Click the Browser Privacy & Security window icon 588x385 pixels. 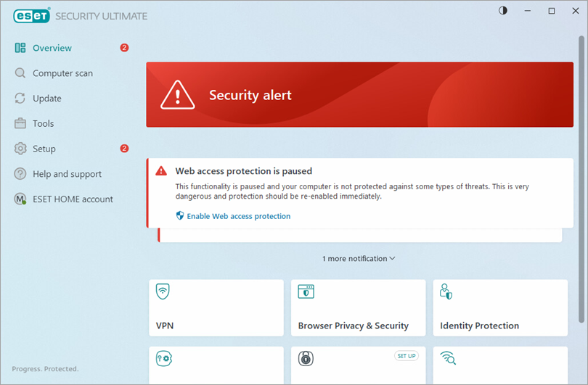pyautogui.click(x=306, y=291)
